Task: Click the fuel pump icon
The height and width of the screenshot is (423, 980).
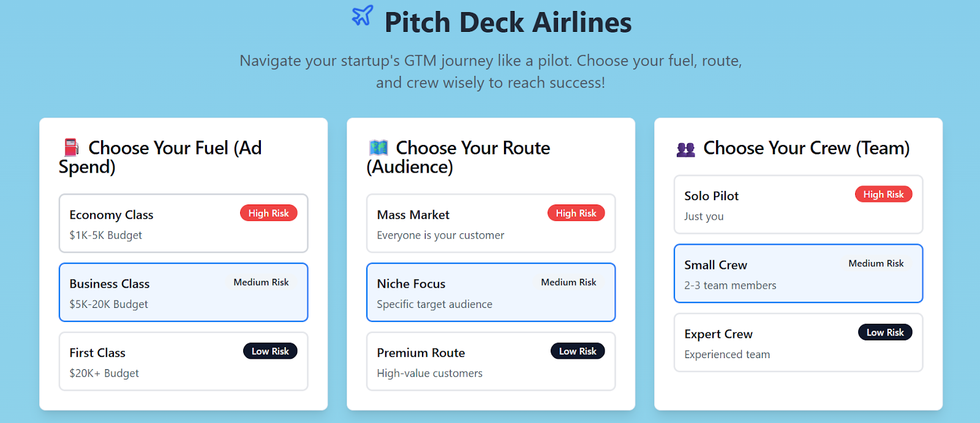Action: coord(72,148)
